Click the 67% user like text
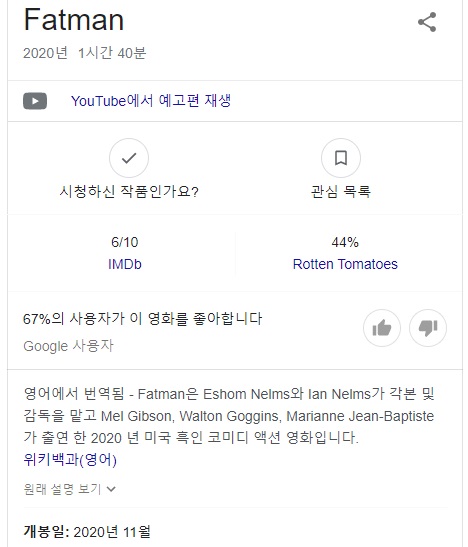Screen dimensions: 468x547 click(142, 319)
